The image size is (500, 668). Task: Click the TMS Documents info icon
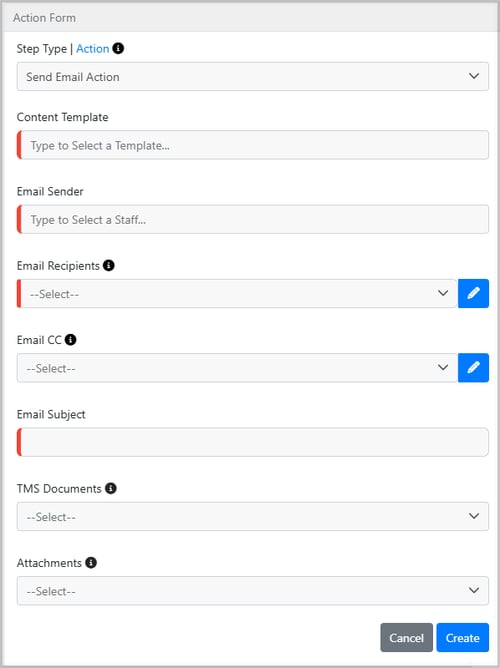point(111,488)
